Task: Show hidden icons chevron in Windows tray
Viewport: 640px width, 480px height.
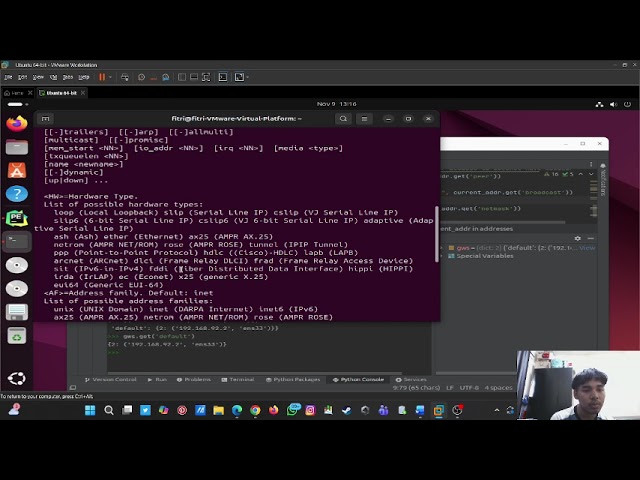Action: click(x=497, y=410)
